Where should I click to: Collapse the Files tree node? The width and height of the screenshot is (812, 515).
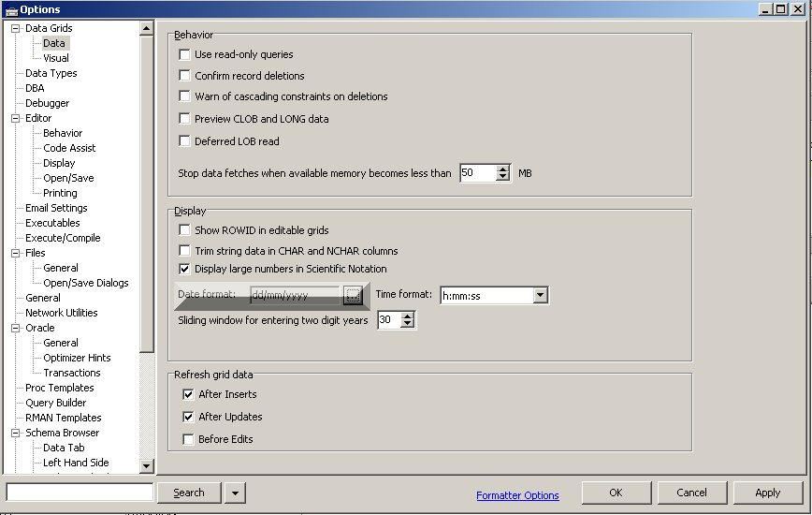[16, 254]
